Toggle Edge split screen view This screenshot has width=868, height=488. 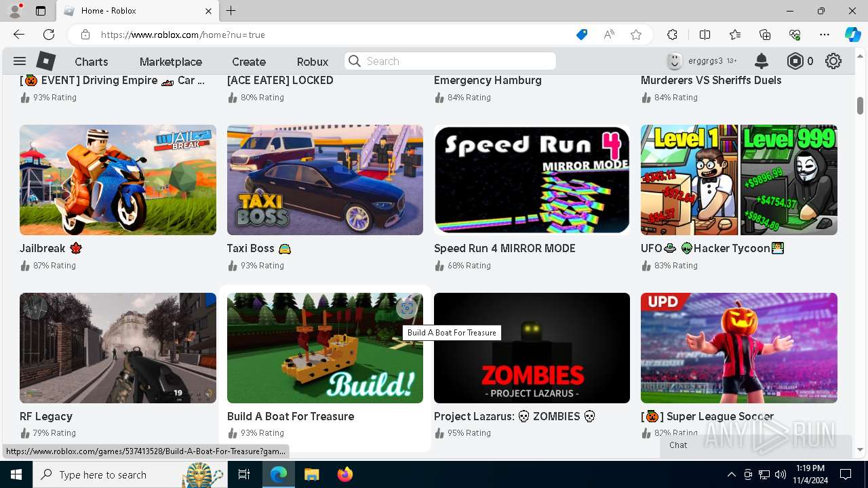(x=705, y=35)
